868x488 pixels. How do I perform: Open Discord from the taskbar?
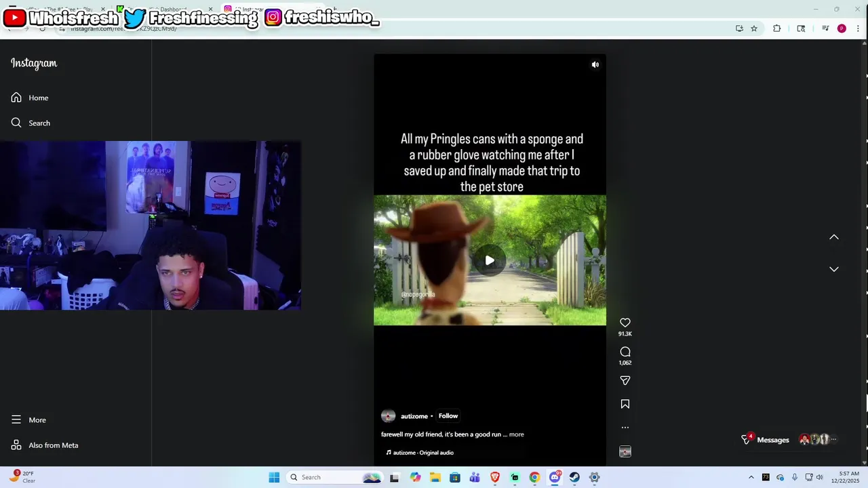pyautogui.click(x=555, y=477)
